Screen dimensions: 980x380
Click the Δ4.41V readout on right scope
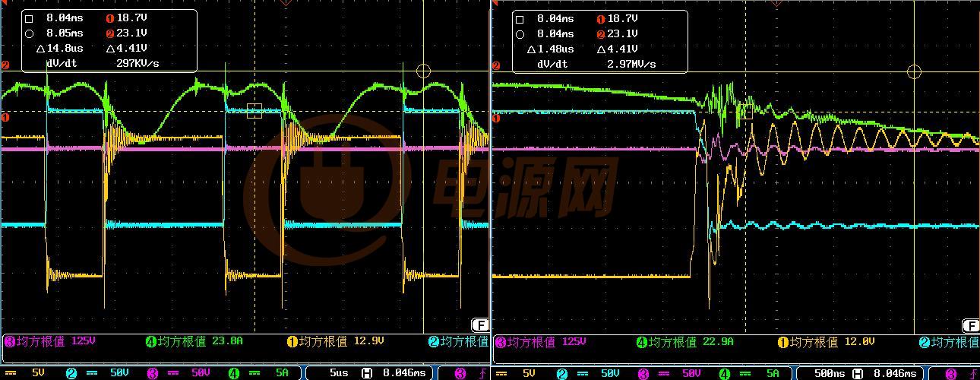[x=617, y=49]
